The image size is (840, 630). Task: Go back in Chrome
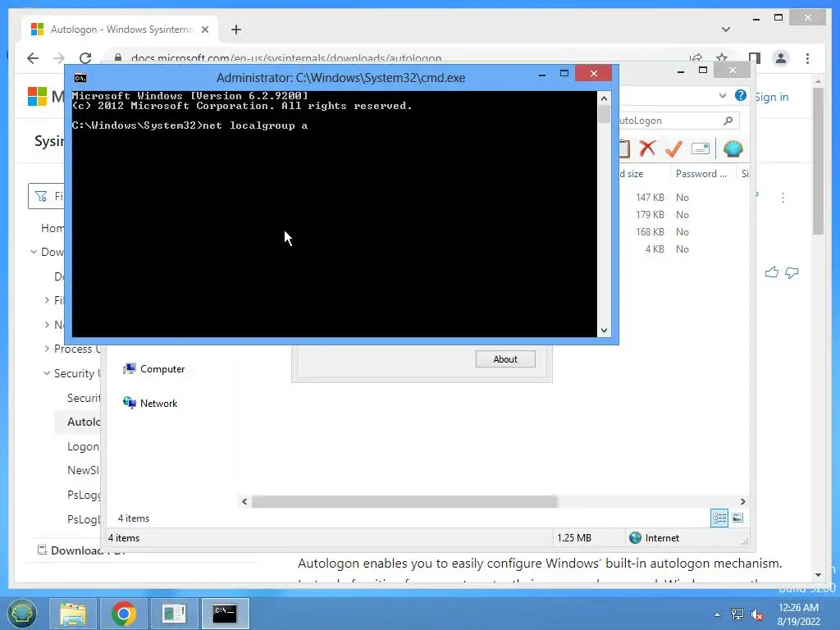[x=33, y=58]
